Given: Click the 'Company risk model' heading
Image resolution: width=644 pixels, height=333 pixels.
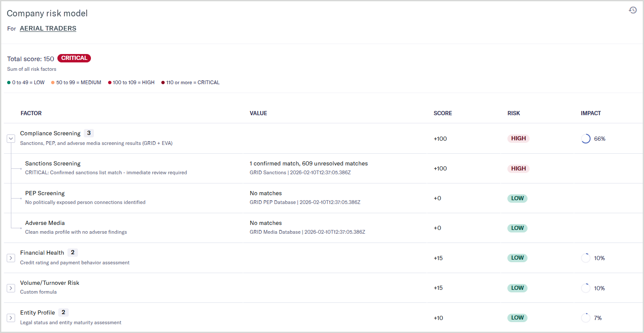Looking at the screenshot, I should click(47, 13).
